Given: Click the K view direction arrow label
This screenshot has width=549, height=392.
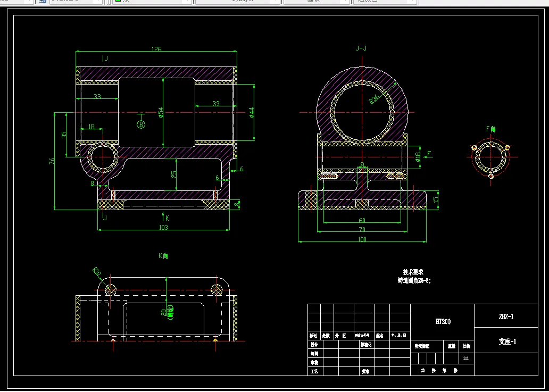Looking at the screenshot, I should pyautogui.click(x=168, y=218).
